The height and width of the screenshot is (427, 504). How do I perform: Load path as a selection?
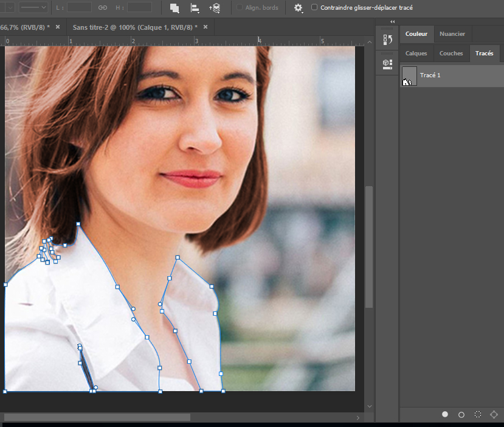coord(478,414)
